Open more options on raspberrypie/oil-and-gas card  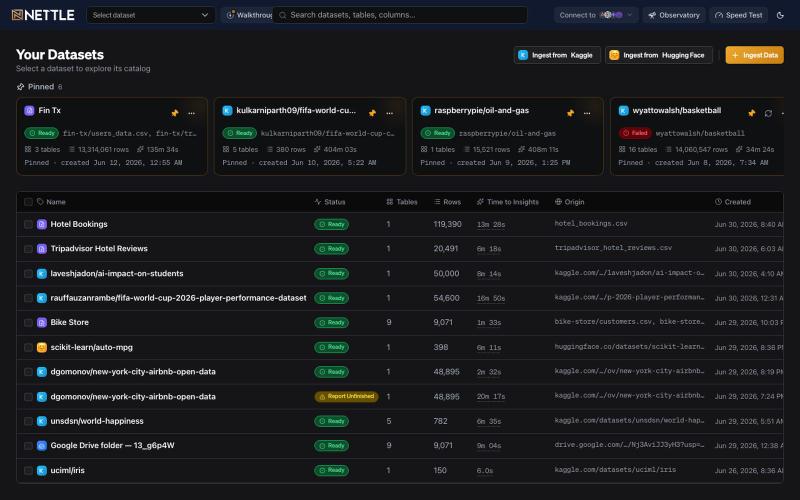[x=587, y=113]
